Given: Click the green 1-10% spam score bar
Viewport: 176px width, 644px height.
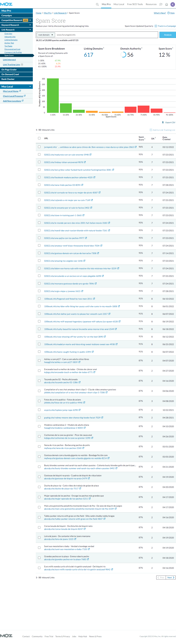Looking at the screenshot, I should [53, 95].
